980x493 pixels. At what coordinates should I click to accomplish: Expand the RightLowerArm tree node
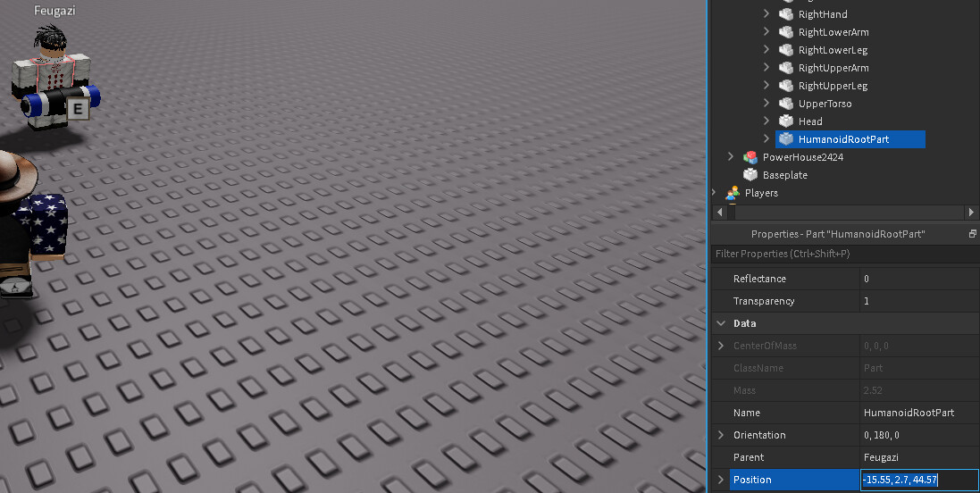[766, 32]
